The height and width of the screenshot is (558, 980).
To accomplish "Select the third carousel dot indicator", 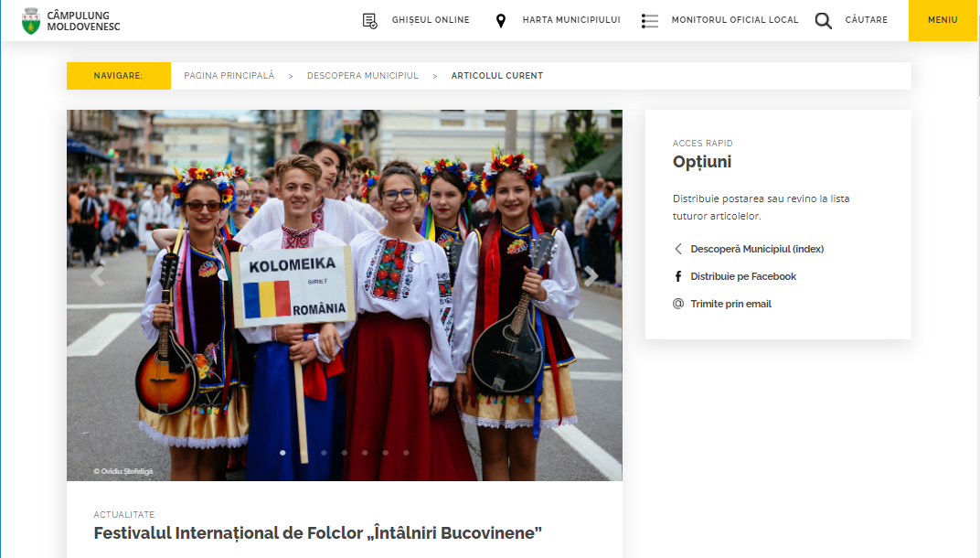I will click(324, 453).
